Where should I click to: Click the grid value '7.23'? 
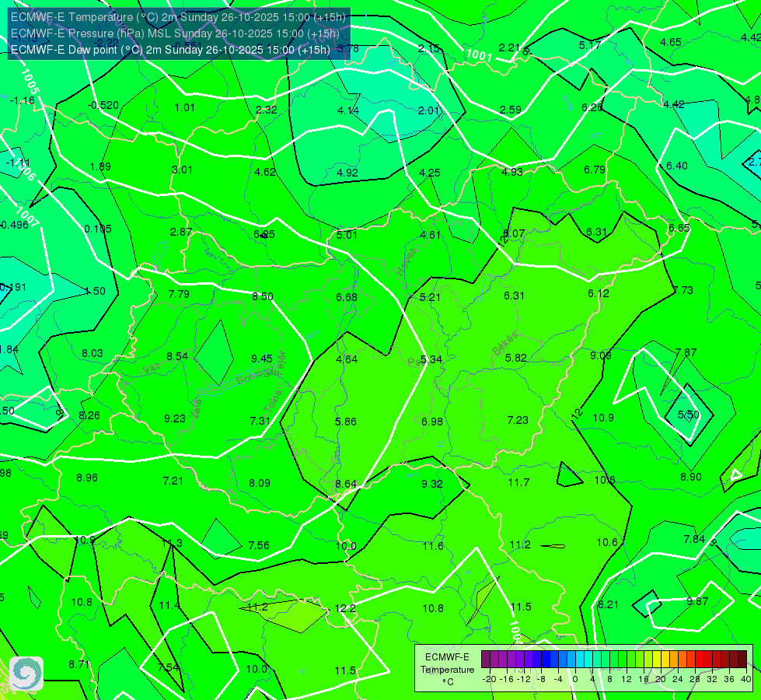518,420
